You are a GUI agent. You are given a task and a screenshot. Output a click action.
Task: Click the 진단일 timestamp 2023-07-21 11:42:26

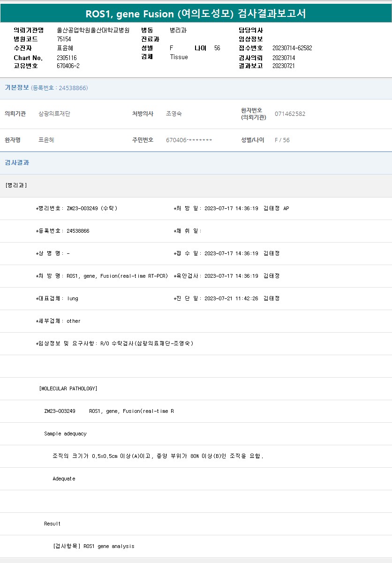pyautogui.click(x=231, y=298)
